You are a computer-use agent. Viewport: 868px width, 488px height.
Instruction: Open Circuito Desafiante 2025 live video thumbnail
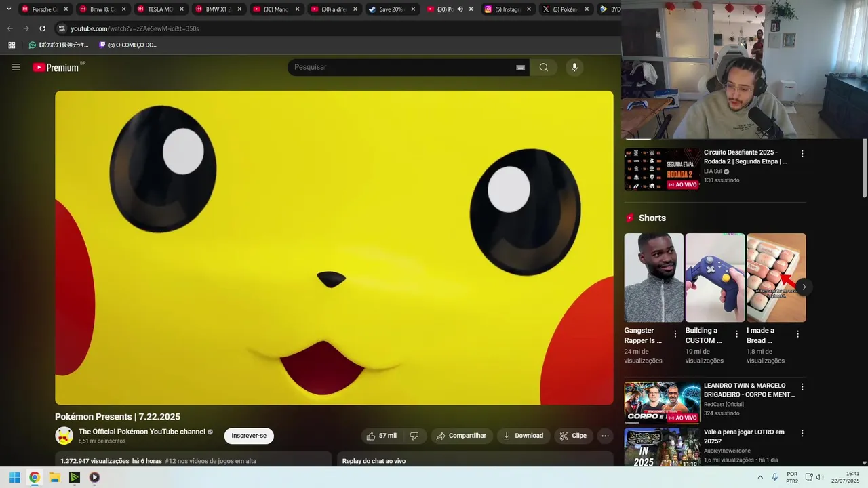662,169
